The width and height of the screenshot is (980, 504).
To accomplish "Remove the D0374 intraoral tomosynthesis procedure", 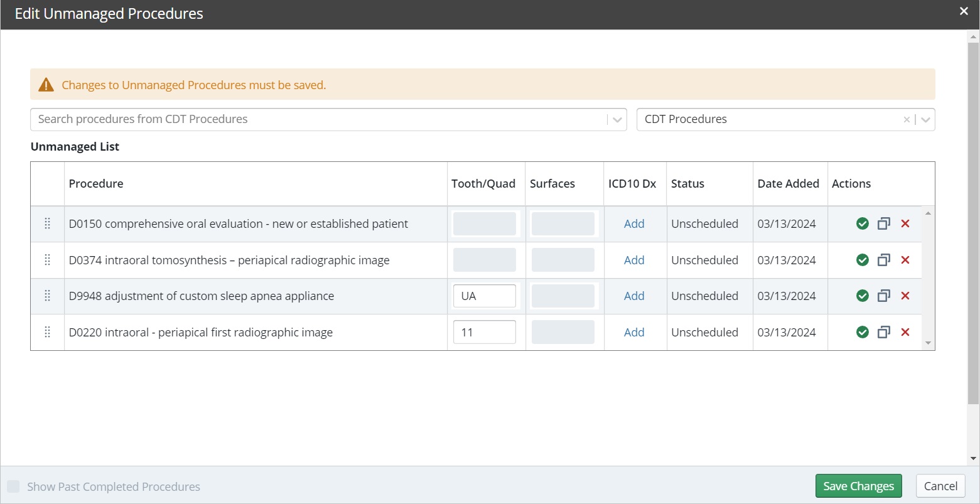I will 905,260.
